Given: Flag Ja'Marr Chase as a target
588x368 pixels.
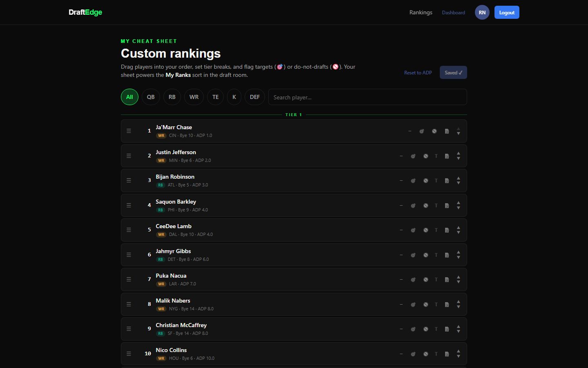Looking at the screenshot, I should point(422,131).
